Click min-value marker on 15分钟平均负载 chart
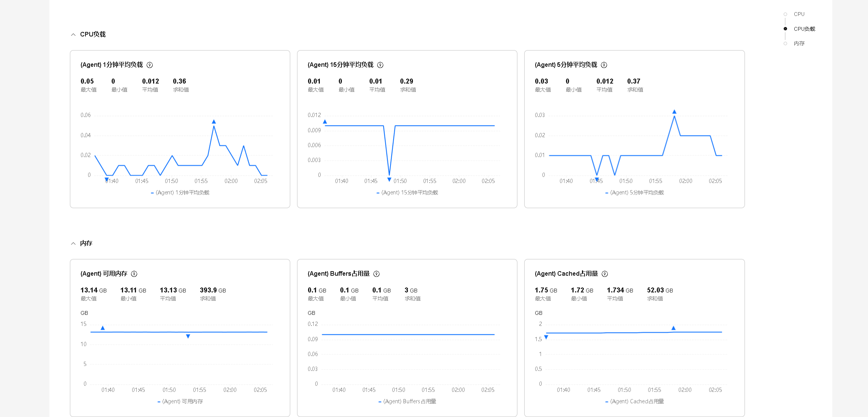This screenshot has height=417, width=868. (389, 179)
